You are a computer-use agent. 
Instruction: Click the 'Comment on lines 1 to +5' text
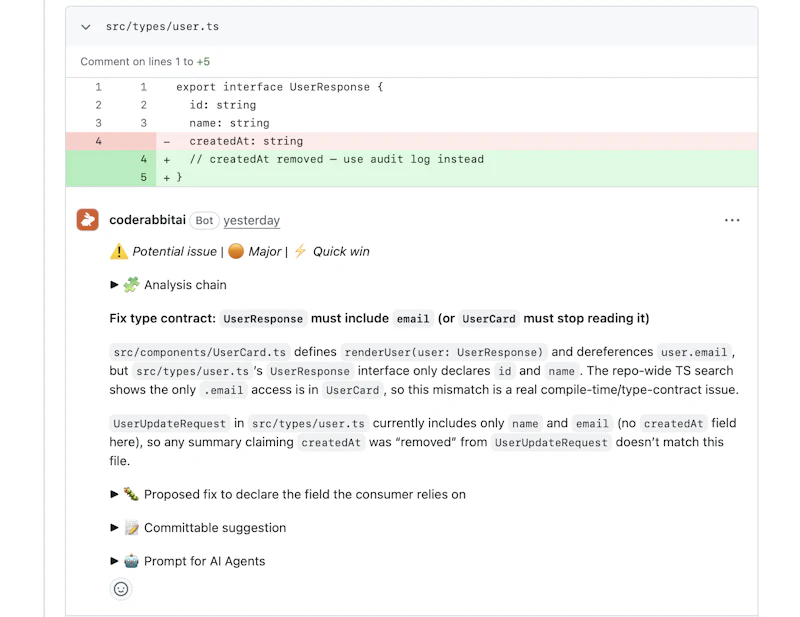145,62
